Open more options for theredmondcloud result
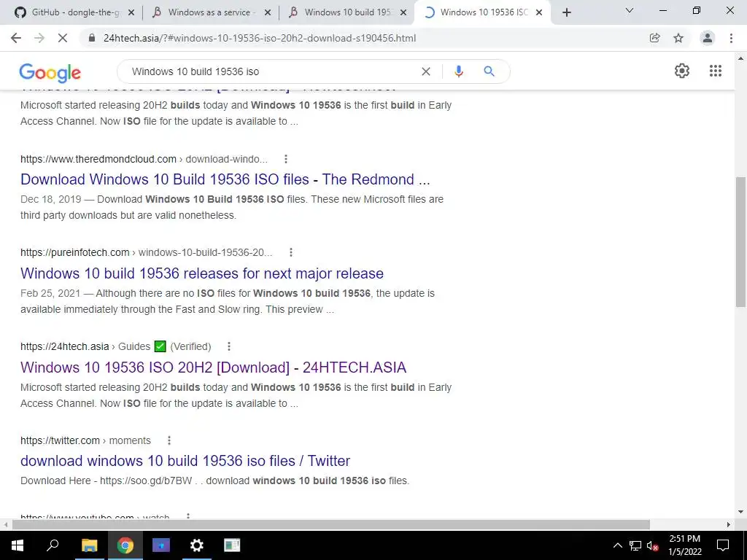 [286, 159]
